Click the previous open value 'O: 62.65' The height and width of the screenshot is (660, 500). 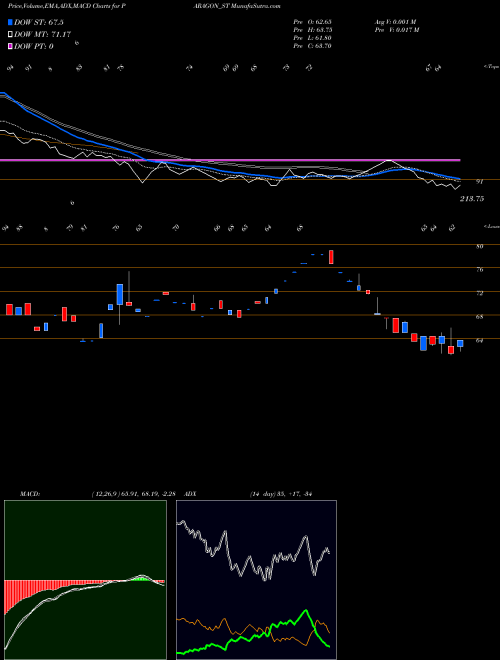pyautogui.click(x=318, y=22)
